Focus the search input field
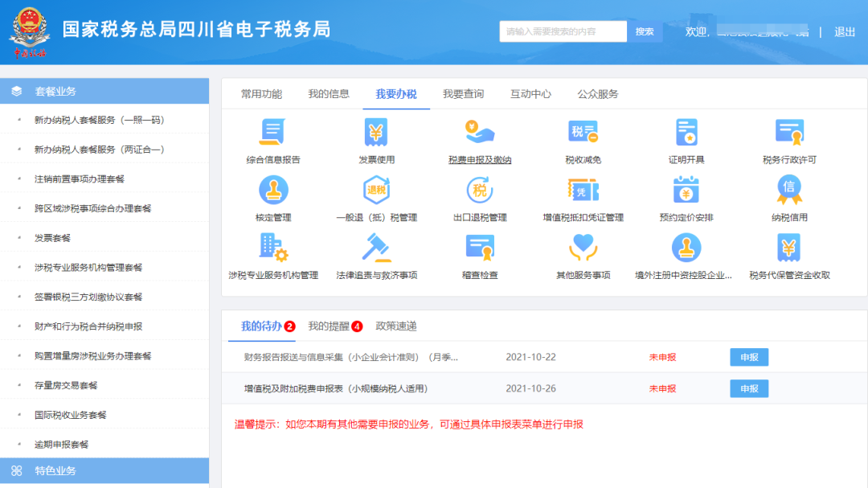 563,31
